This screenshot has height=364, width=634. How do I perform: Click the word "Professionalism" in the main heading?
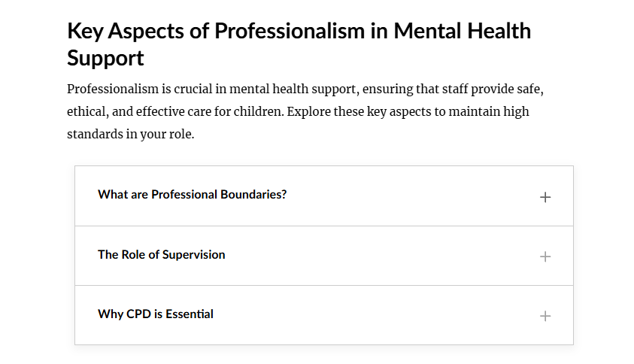290,31
